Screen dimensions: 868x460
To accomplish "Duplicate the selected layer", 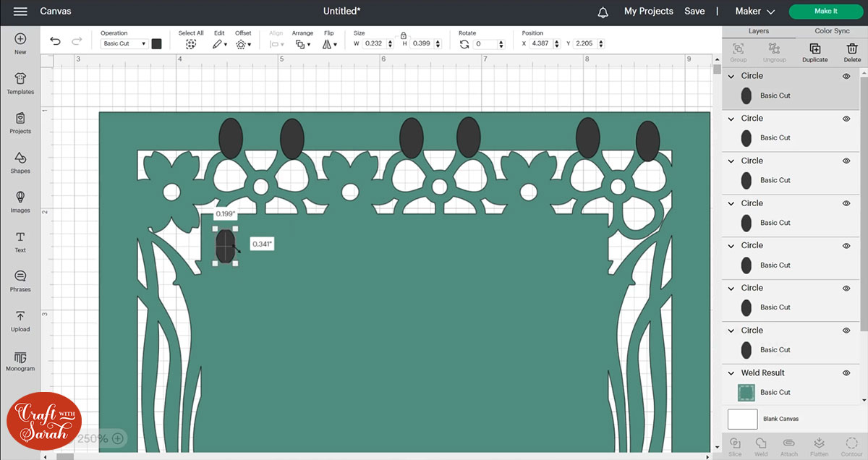I will pos(814,52).
